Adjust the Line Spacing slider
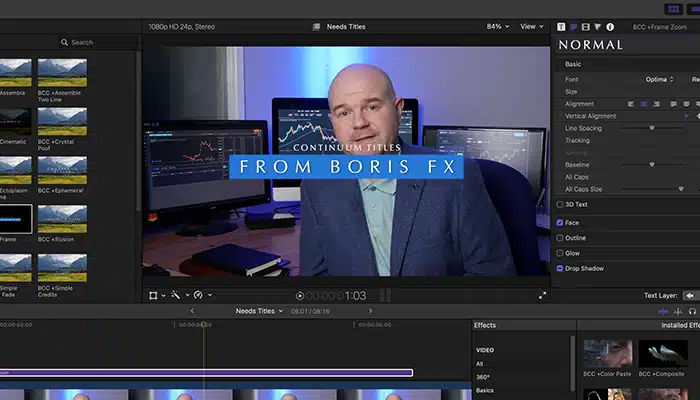This screenshot has height=400, width=700. coord(652,128)
